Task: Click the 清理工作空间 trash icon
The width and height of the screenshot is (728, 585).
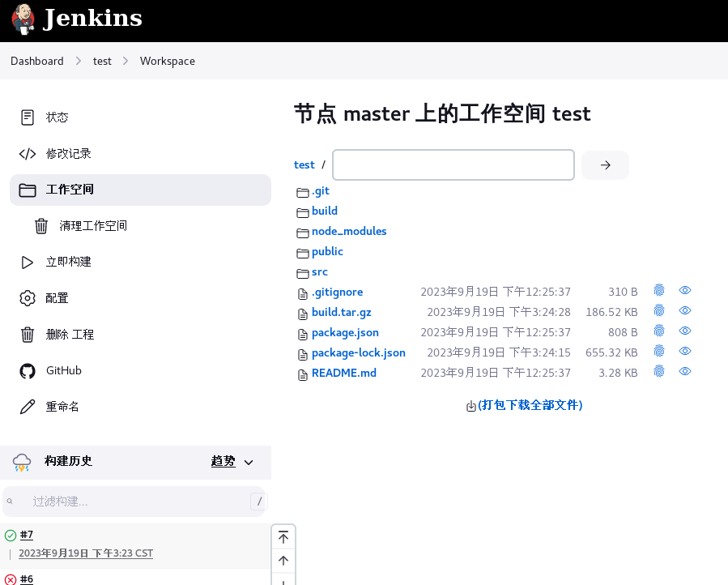Action: [x=41, y=225]
